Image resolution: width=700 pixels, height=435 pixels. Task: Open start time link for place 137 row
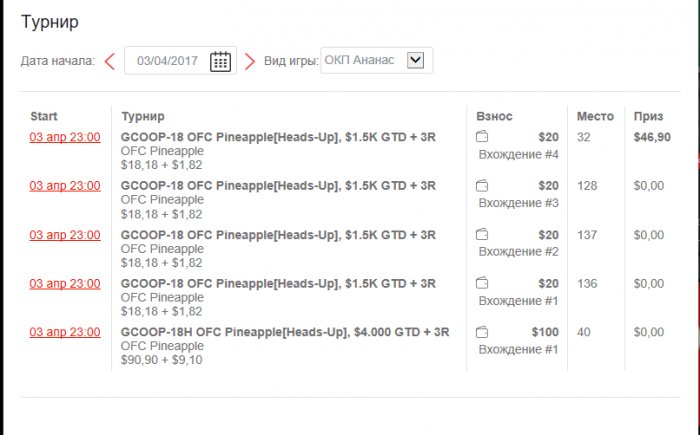[x=65, y=235]
